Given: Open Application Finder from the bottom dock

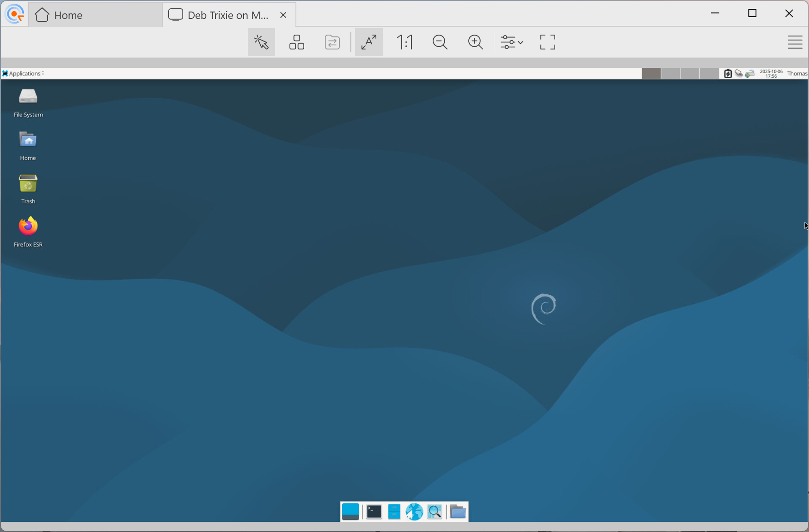Looking at the screenshot, I should [435, 512].
